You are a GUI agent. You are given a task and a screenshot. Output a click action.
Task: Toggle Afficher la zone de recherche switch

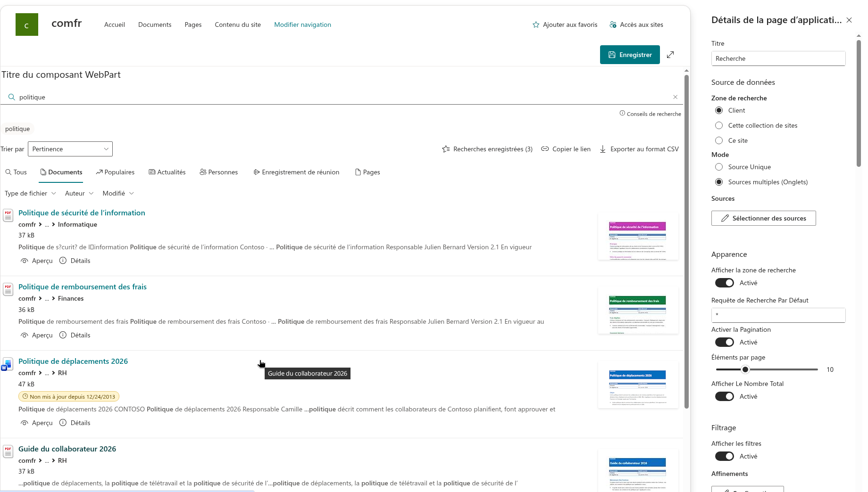click(x=725, y=283)
